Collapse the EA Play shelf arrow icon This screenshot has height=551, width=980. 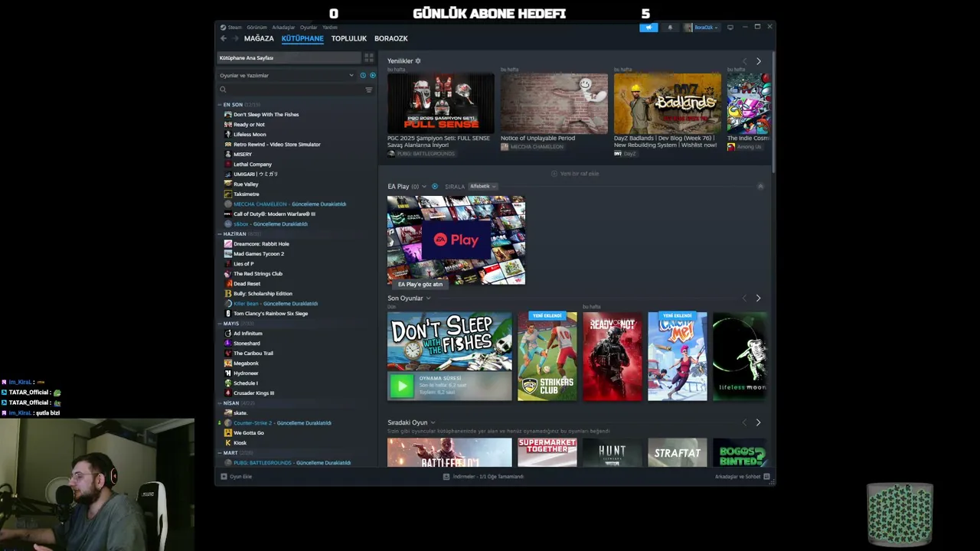(760, 187)
